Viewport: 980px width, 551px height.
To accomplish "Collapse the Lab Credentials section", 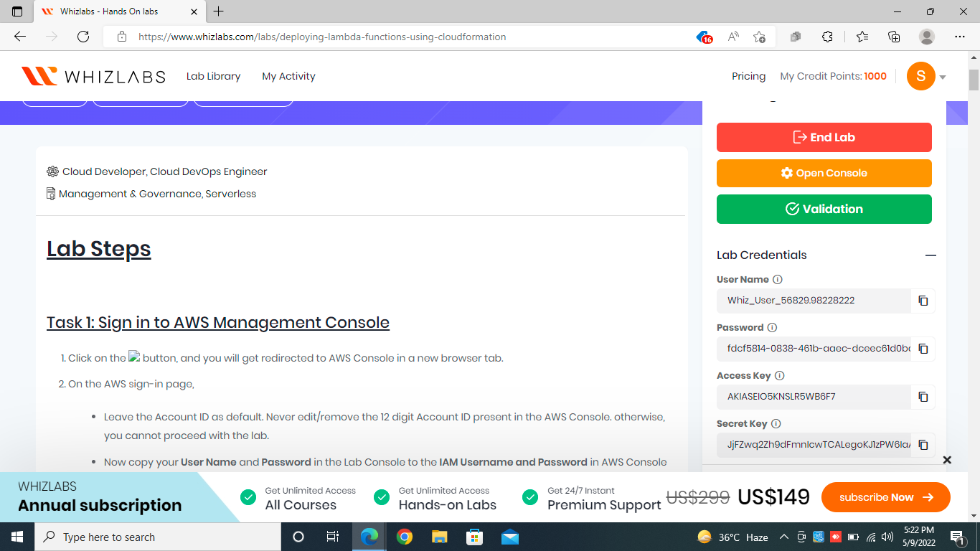I will point(930,255).
